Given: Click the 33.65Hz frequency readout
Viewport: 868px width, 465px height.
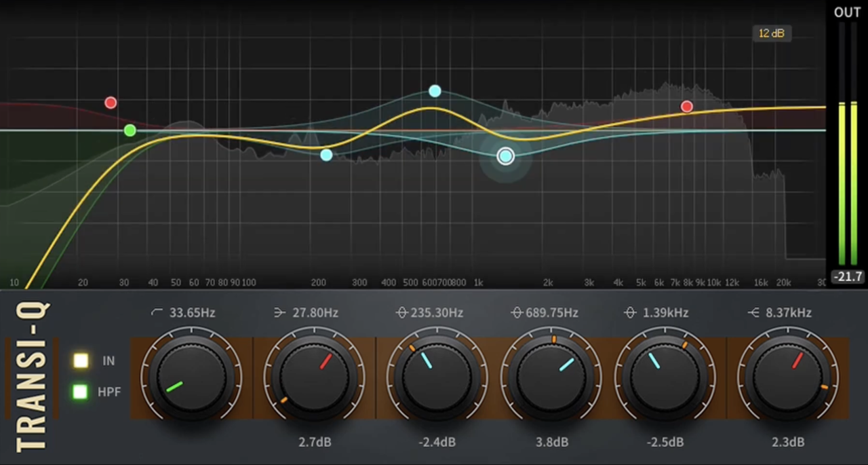Looking at the screenshot, I should pos(193,313).
